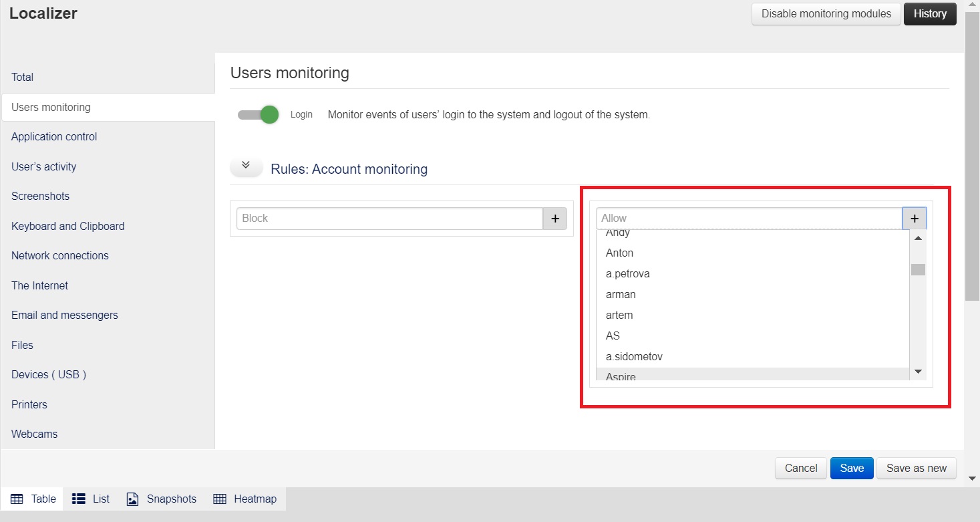Switch to the List view tab
The width and height of the screenshot is (980, 522).
(x=91, y=499)
